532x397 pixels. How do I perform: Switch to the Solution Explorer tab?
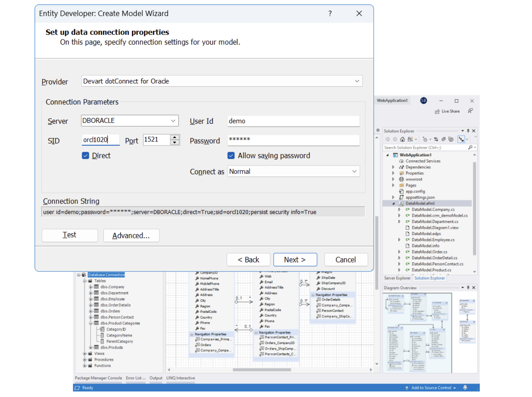click(429, 278)
